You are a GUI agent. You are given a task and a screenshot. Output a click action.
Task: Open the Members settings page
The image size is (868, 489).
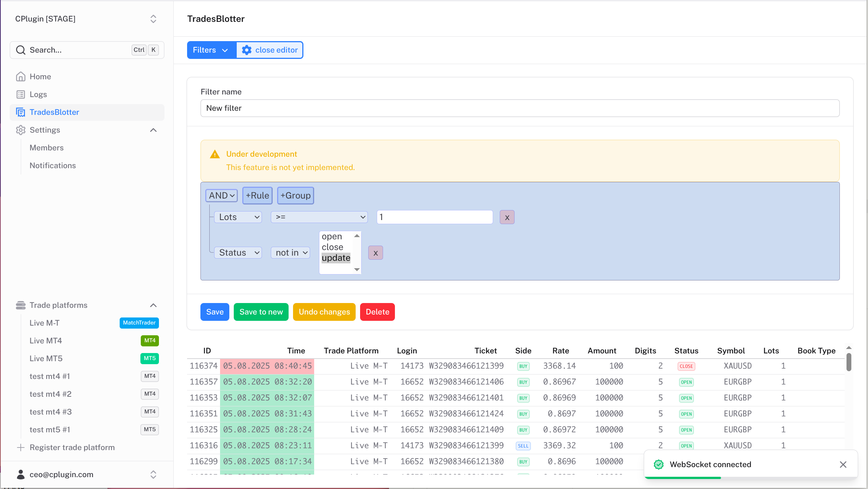pyautogui.click(x=47, y=148)
